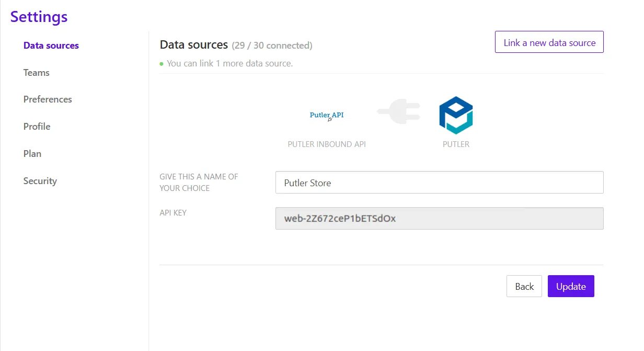Click the Settings page title
This screenshot has width=644, height=351.
point(39,17)
